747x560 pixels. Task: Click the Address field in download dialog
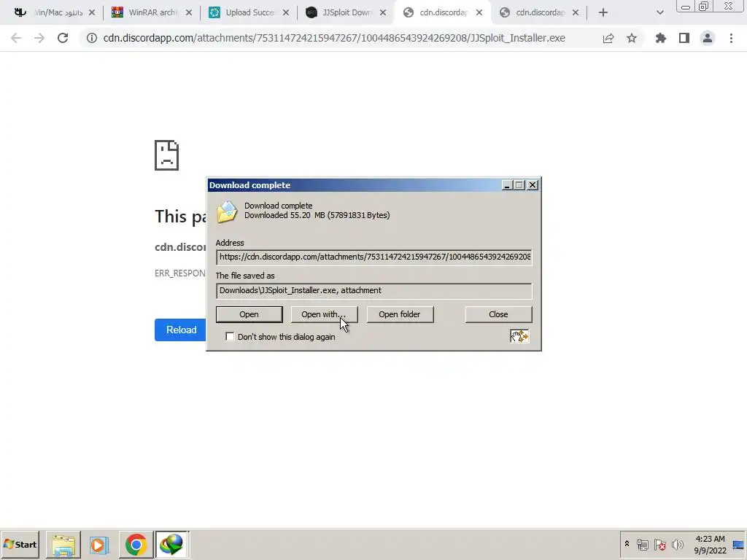(374, 257)
